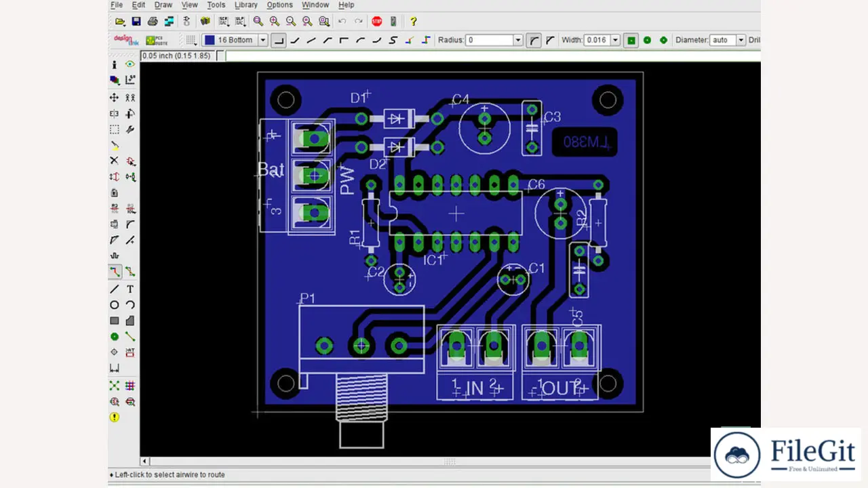The height and width of the screenshot is (488, 868).
Task: Select the Delete X tool
Action: pos(114,161)
